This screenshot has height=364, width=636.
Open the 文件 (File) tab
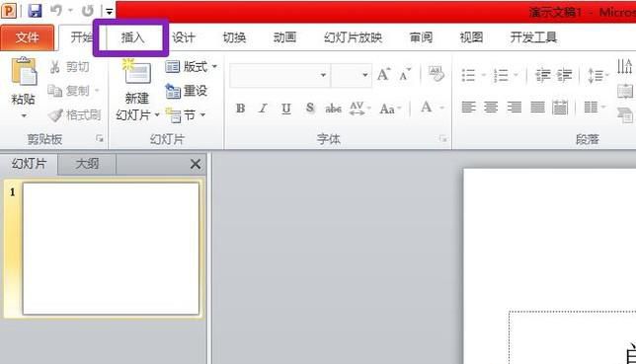(28, 37)
